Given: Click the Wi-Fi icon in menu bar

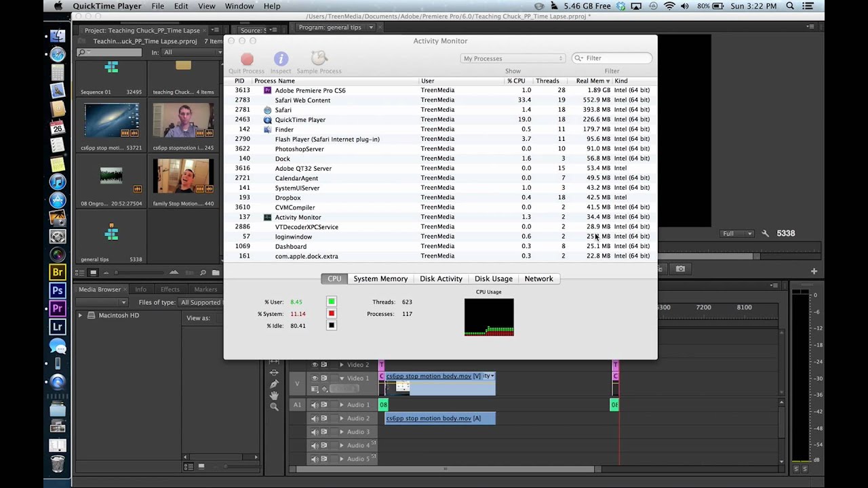Looking at the screenshot, I should [669, 6].
